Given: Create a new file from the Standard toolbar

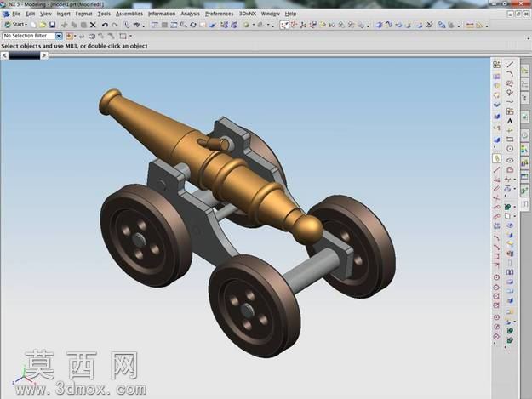Looking at the screenshot, I should 33,25.
